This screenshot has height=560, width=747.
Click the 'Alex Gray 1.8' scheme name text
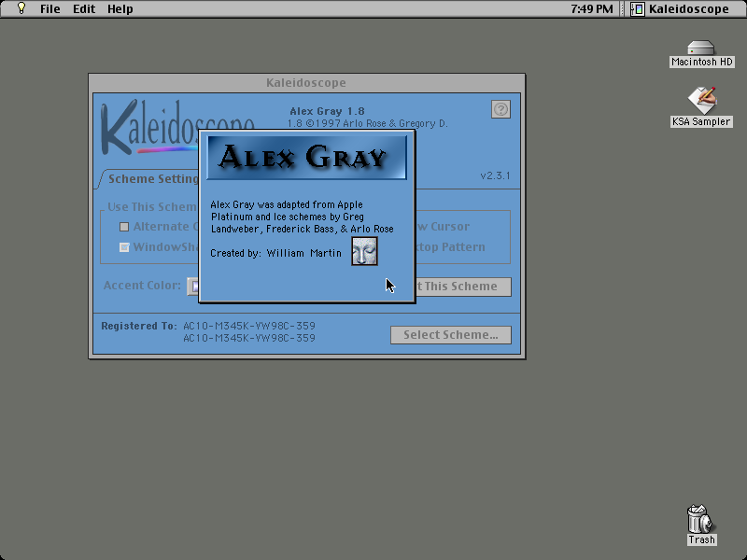pyautogui.click(x=328, y=111)
